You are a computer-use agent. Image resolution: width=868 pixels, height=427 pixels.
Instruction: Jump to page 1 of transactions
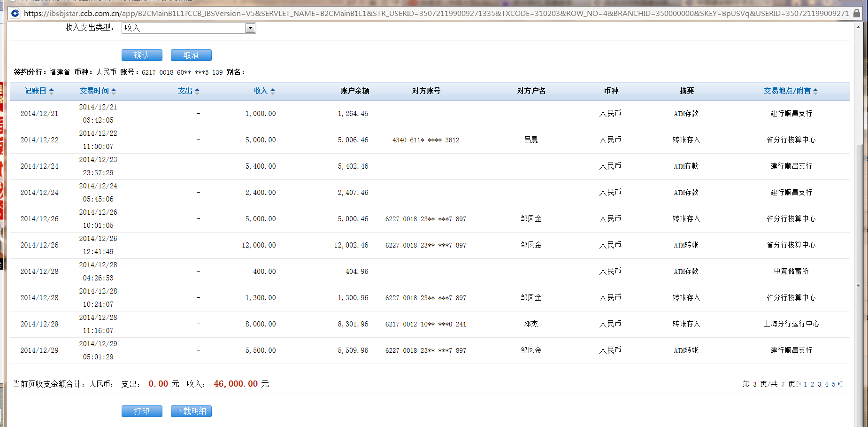point(805,384)
